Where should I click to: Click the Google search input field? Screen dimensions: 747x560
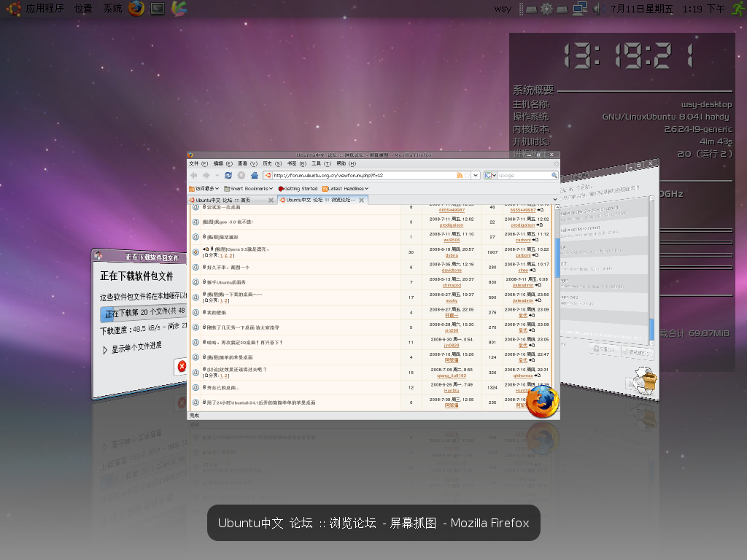click(524, 175)
